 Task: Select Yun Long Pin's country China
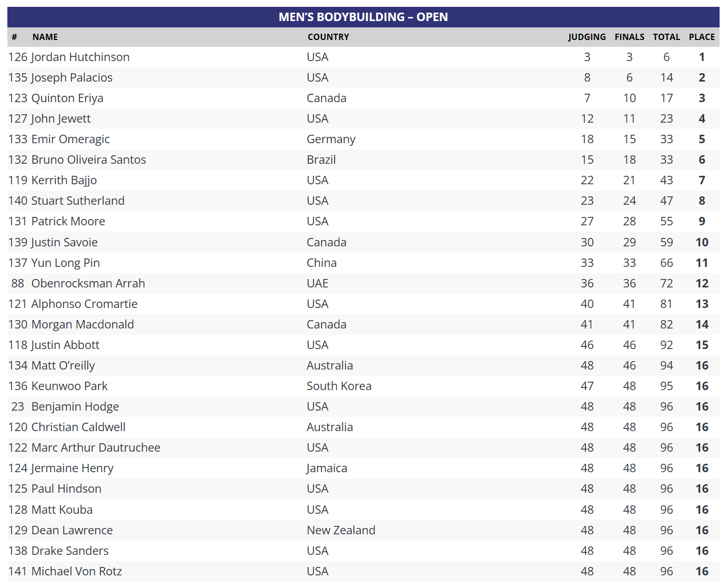pyautogui.click(x=322, y=263)
